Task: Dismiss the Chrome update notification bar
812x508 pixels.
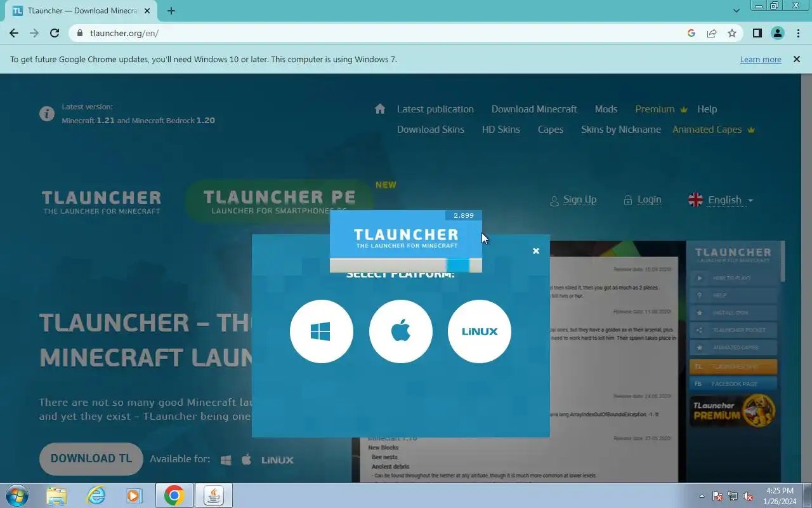Action: [796, 59]
